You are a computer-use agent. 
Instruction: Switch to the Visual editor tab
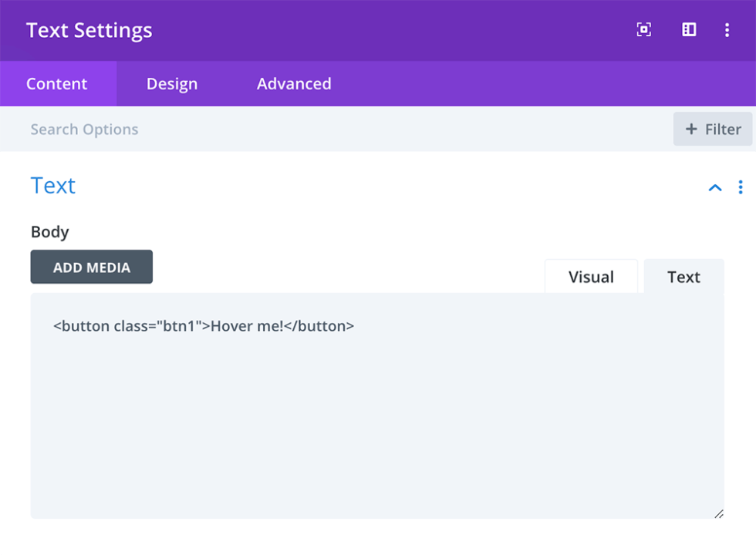click(x=591, y=276)
